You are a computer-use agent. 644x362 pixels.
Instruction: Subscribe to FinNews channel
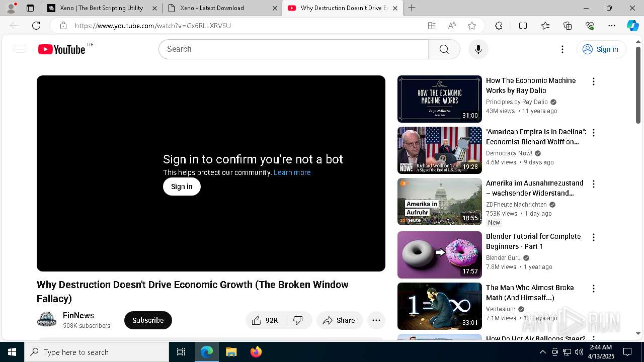coord(148,320)
